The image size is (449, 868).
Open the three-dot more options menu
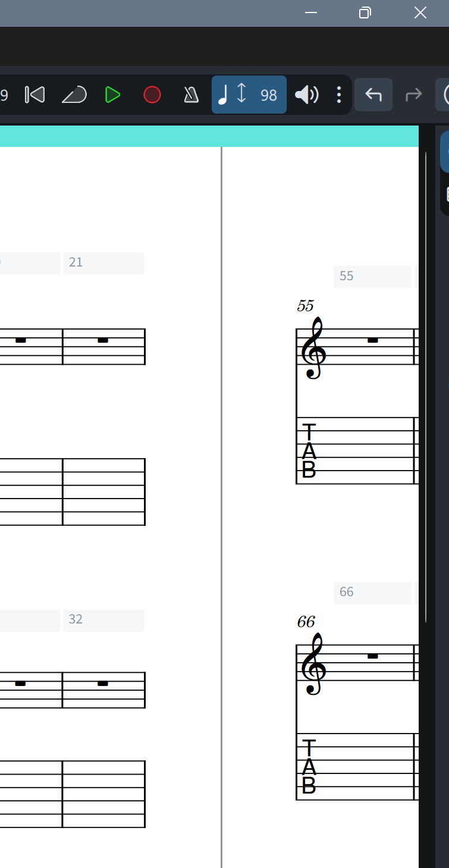coord(339,95)
